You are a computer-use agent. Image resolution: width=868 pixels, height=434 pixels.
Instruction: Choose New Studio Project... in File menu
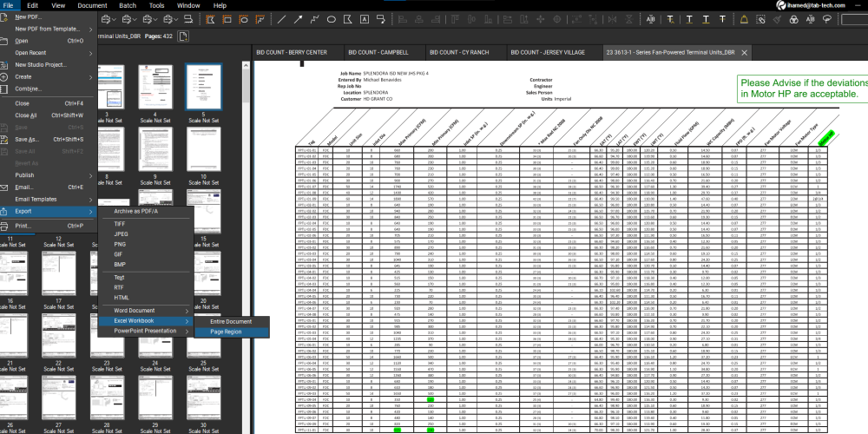(x=49, y=65)
